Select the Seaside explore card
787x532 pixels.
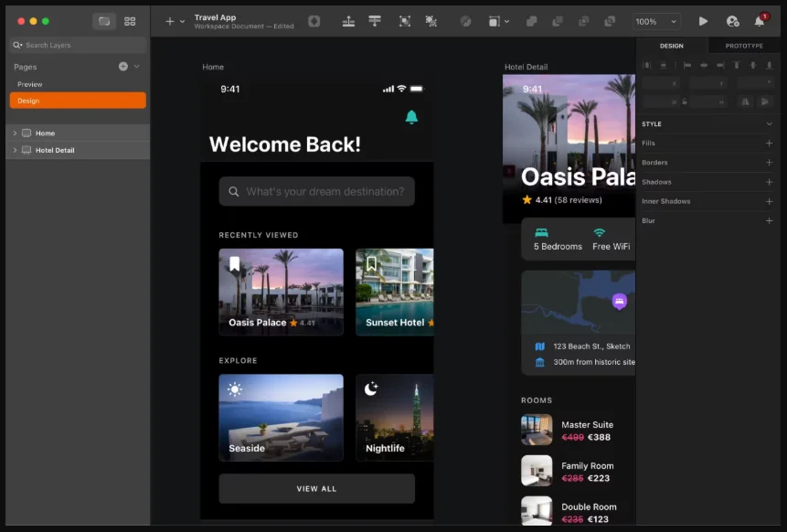282,418
